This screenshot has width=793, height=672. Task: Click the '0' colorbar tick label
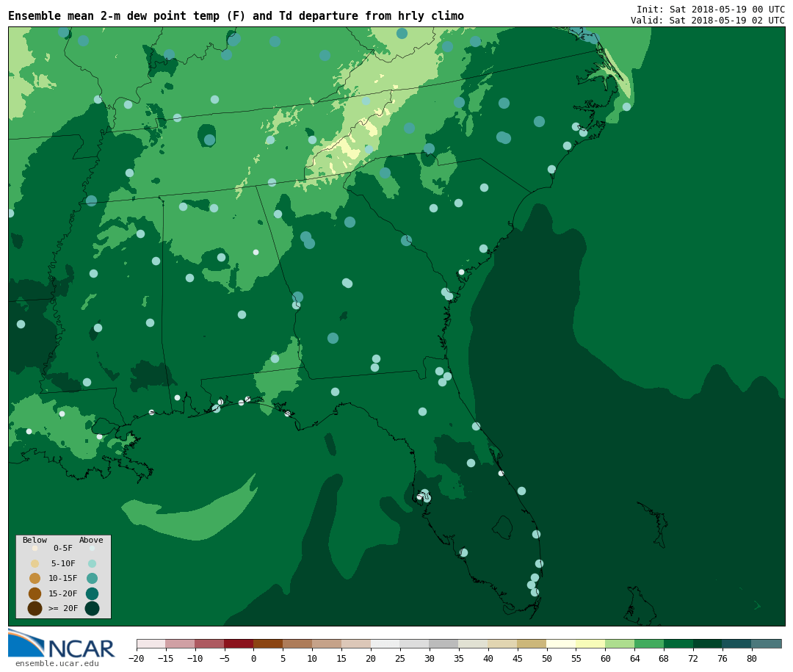point(253,659)
